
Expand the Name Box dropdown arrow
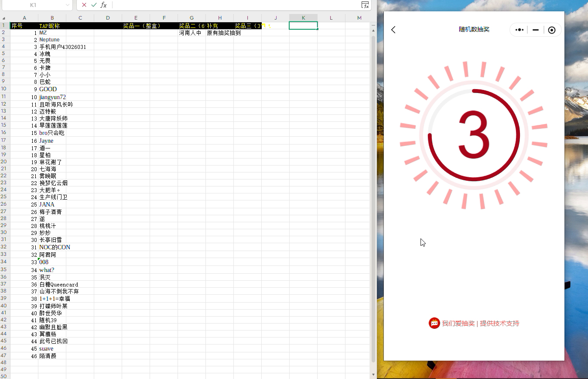tap(67, 5)
